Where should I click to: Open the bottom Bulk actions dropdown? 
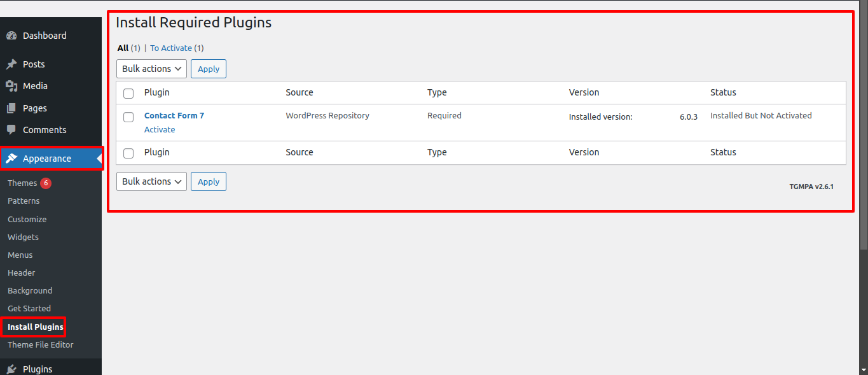[151, 181]
